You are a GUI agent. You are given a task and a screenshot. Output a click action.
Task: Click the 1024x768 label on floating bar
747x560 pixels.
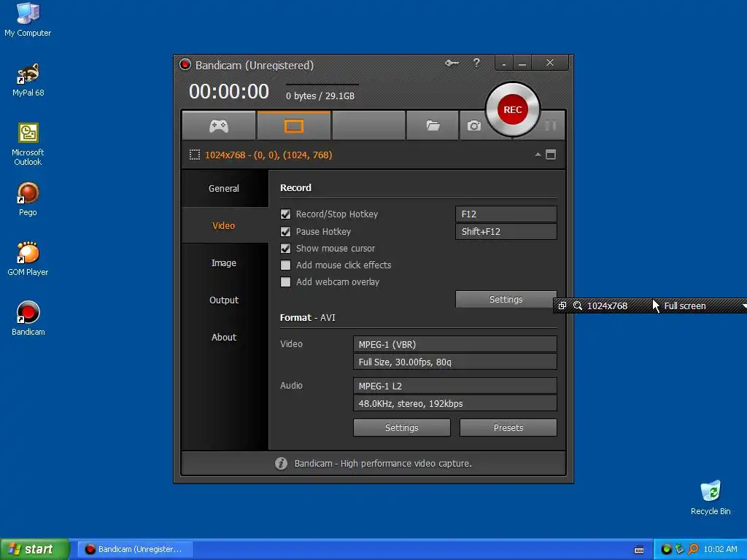(x=607, y=306)
